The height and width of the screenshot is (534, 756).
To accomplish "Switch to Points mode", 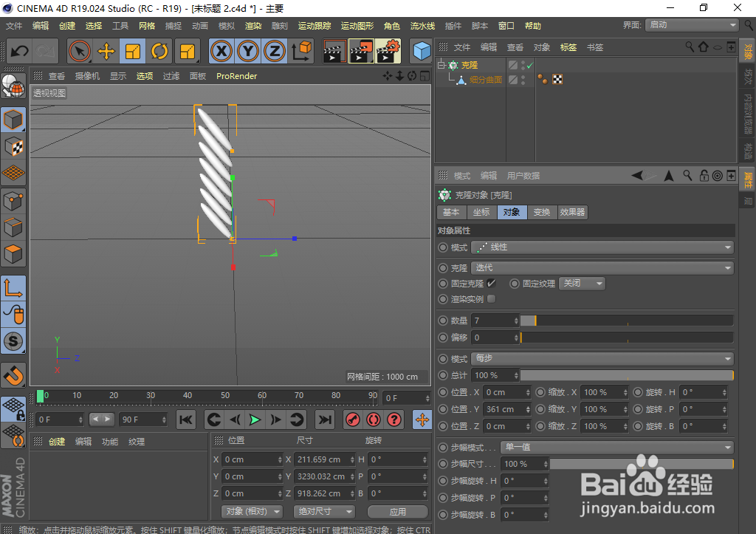I will [x=13, y=201].
